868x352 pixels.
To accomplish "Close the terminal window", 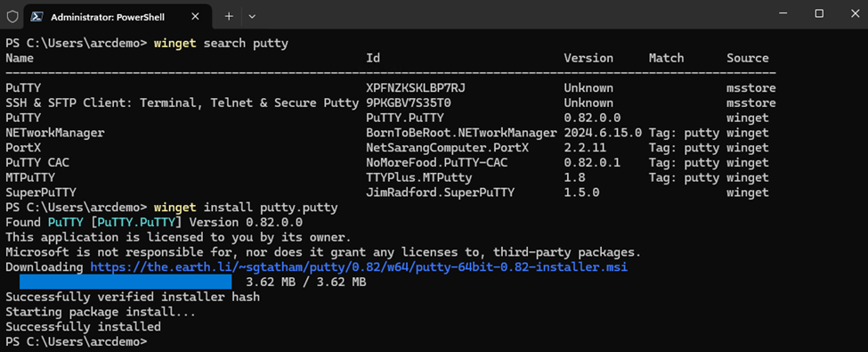I will (855, 14).
